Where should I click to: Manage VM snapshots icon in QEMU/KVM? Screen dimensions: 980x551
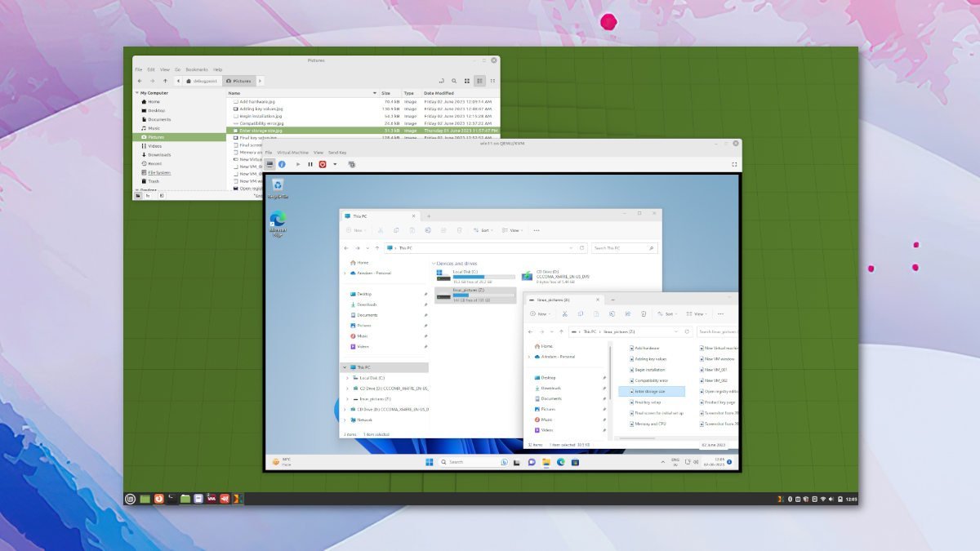352,164
